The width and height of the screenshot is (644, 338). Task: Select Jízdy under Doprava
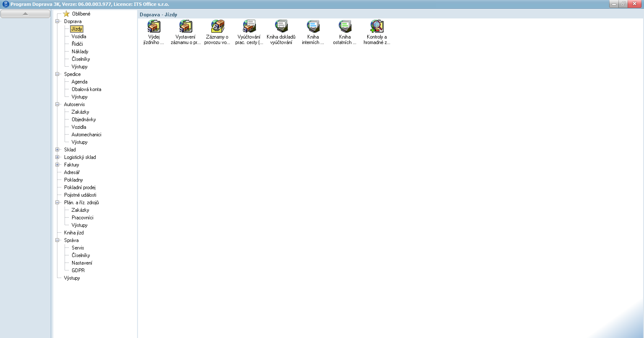(x=77, y=29)
